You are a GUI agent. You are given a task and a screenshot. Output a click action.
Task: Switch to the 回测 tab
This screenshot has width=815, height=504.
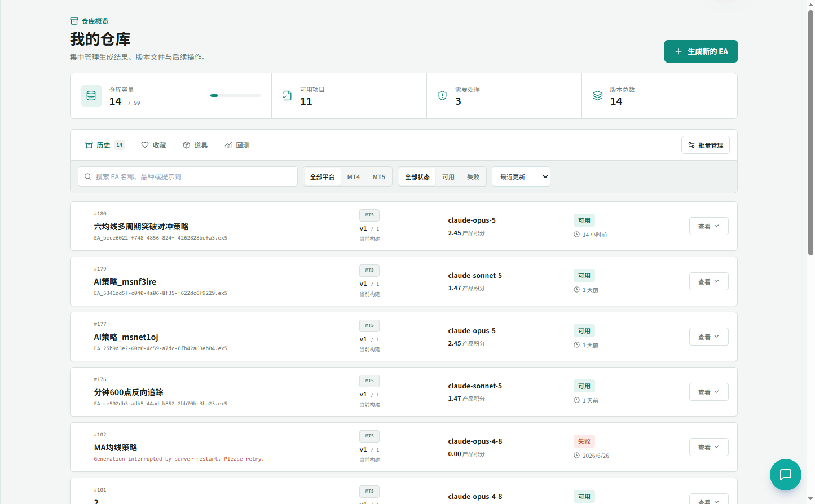coord(237,145)
